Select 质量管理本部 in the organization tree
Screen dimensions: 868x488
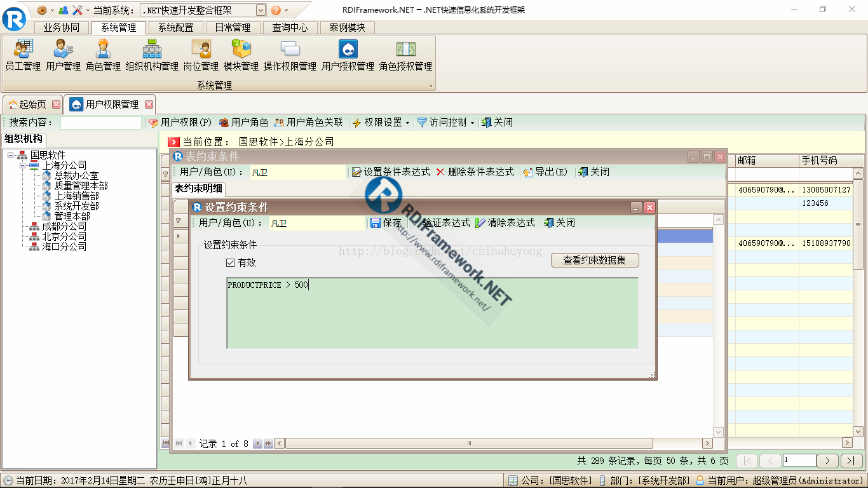[81, 186]
